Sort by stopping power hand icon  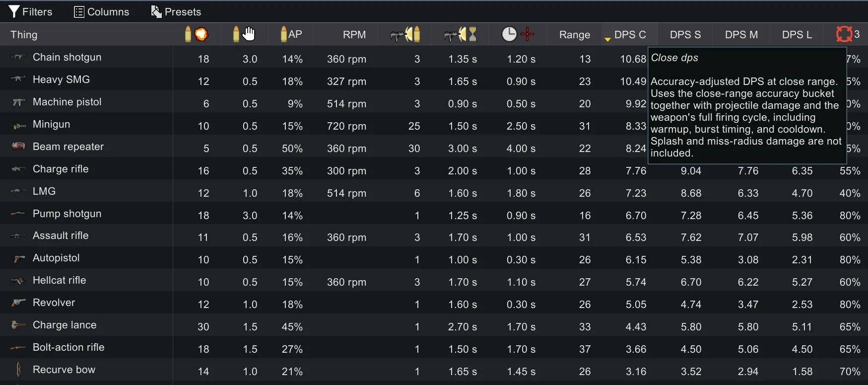pyautogui.click(x=244, y=34)
